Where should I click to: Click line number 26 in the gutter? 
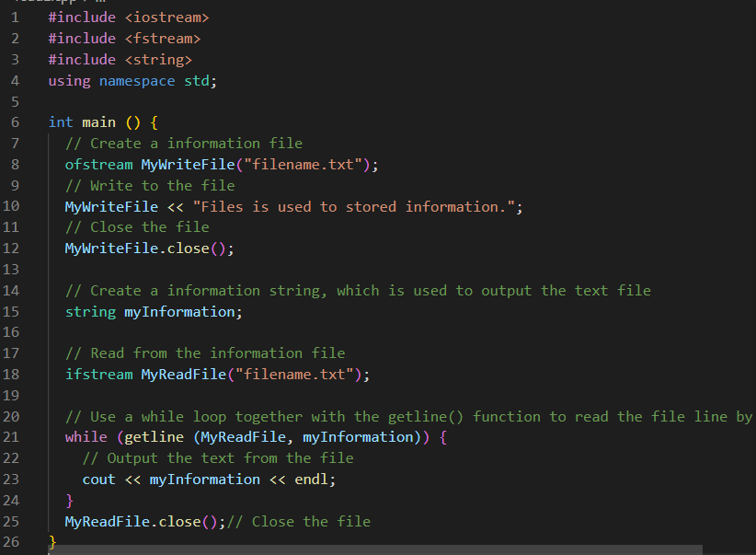pos(11,542)
